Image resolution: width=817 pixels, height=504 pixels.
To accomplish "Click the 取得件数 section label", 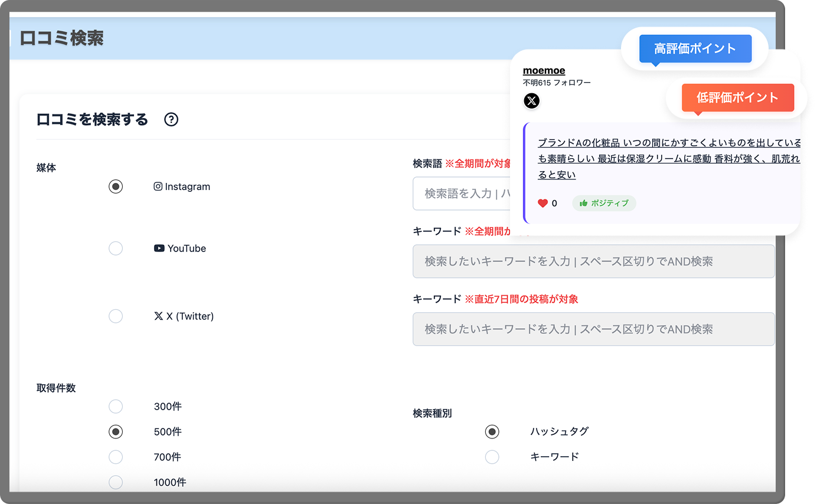I will pyautogui.click(x=56, y=388).
